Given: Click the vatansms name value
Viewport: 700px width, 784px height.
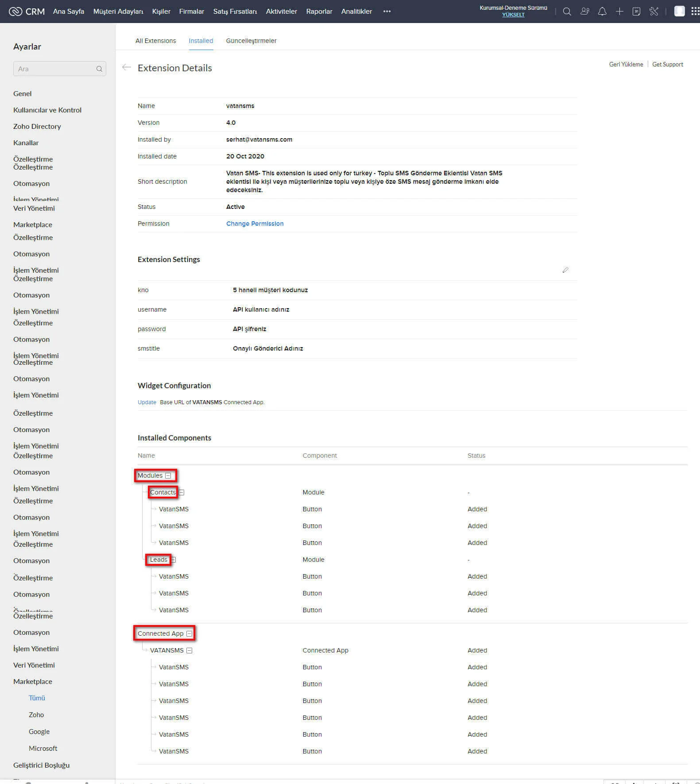Looking at the screenshot, I should [240, 106].
